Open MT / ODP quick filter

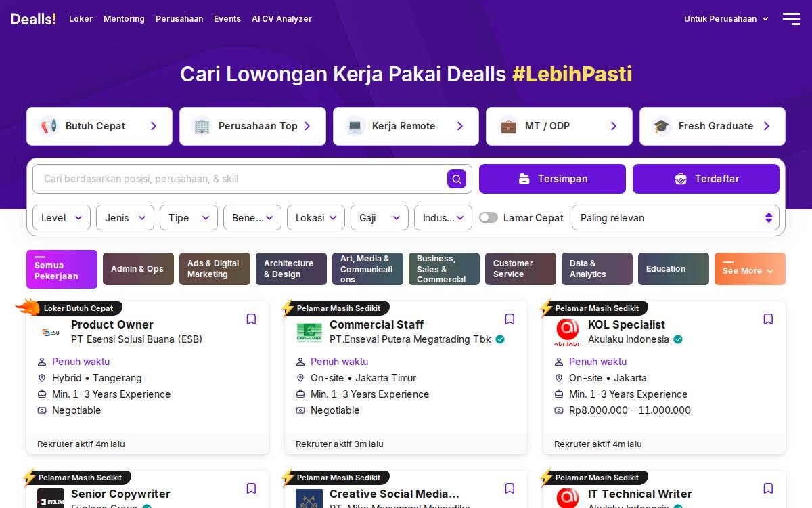tap(559, 126)
